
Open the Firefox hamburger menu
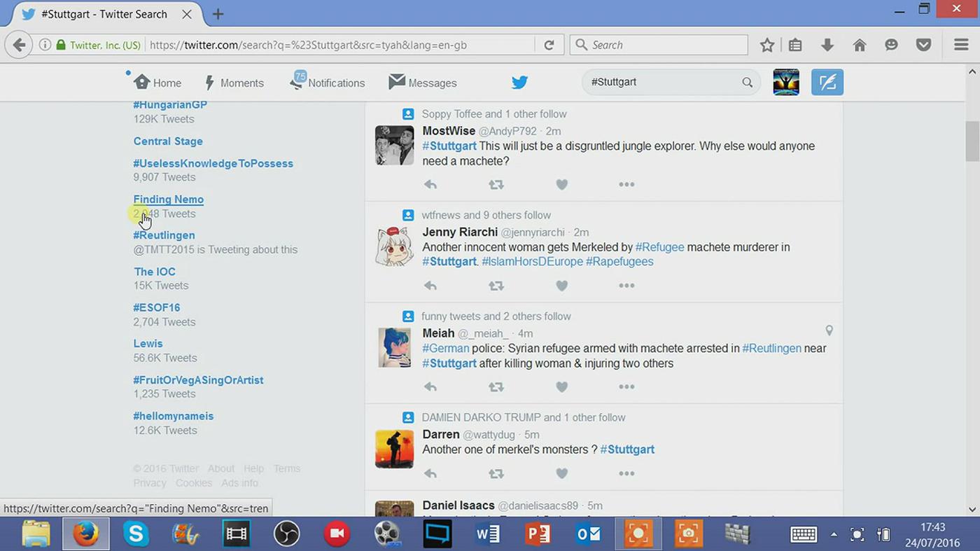[x=961, y=46]
